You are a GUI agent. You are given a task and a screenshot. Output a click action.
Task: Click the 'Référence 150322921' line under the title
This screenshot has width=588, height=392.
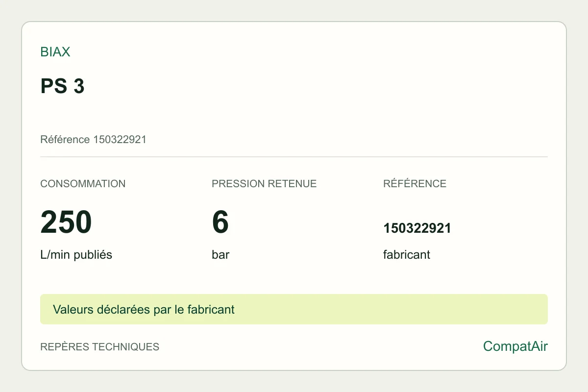(x=93, y=140)
